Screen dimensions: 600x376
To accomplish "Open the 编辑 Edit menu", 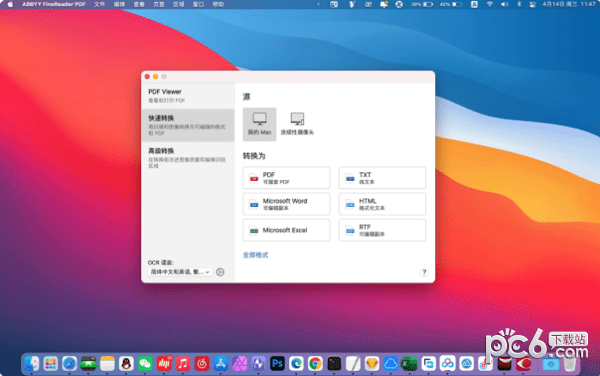I will click(x=119, y=4).
